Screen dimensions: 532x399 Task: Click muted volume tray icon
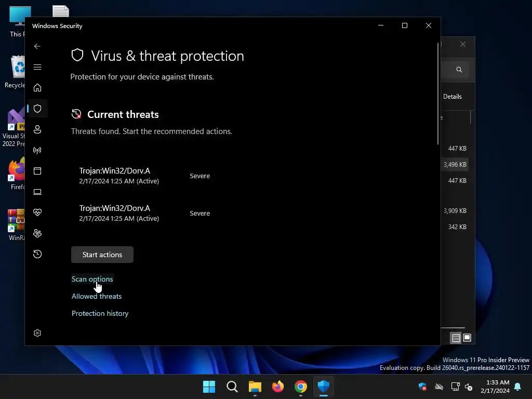469,387
